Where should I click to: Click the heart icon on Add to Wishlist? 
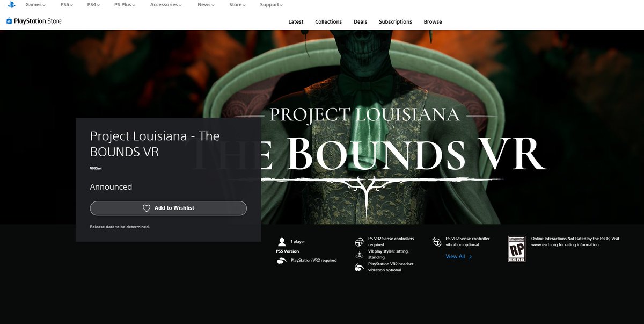[x=147, y=208]
